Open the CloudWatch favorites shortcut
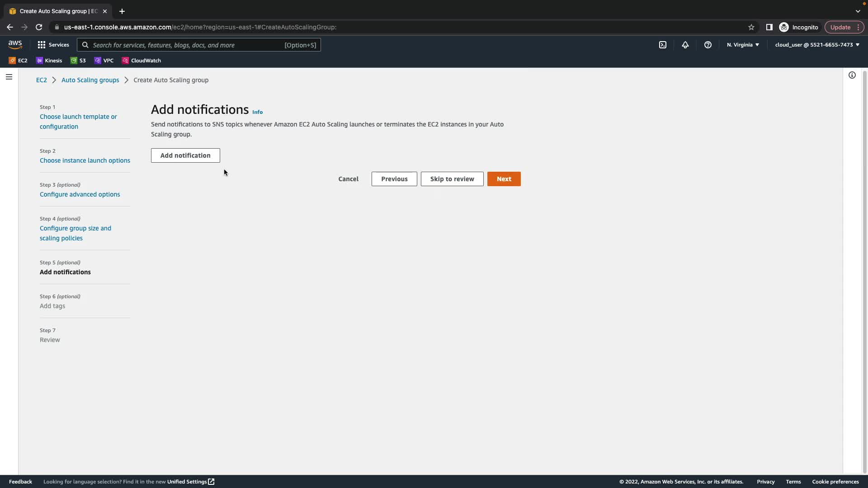This screenshot has height=488, width=868. [x=141, y=61]
